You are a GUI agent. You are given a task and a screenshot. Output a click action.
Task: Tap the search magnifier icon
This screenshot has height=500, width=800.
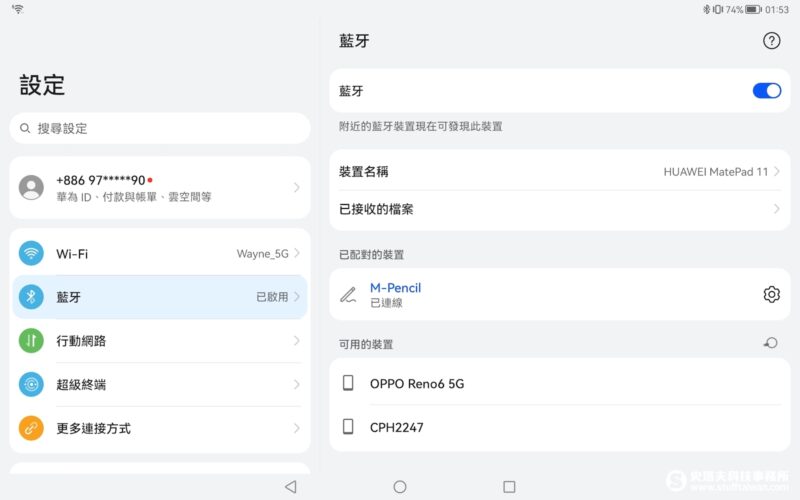[x=24, y=128]
